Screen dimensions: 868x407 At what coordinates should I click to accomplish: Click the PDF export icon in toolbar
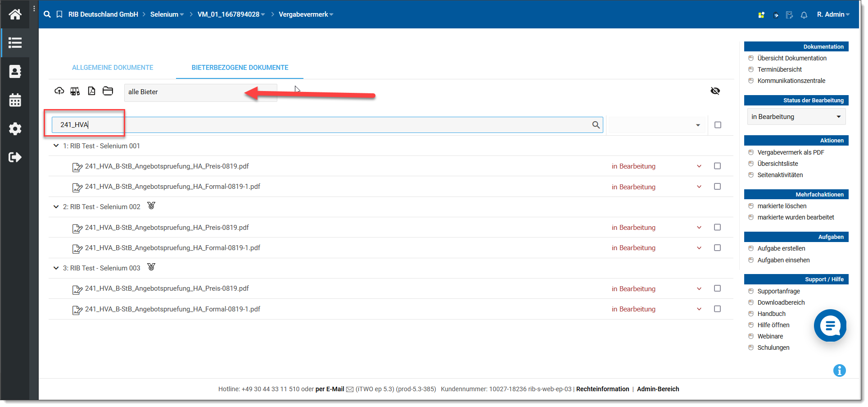coord(91,91)
